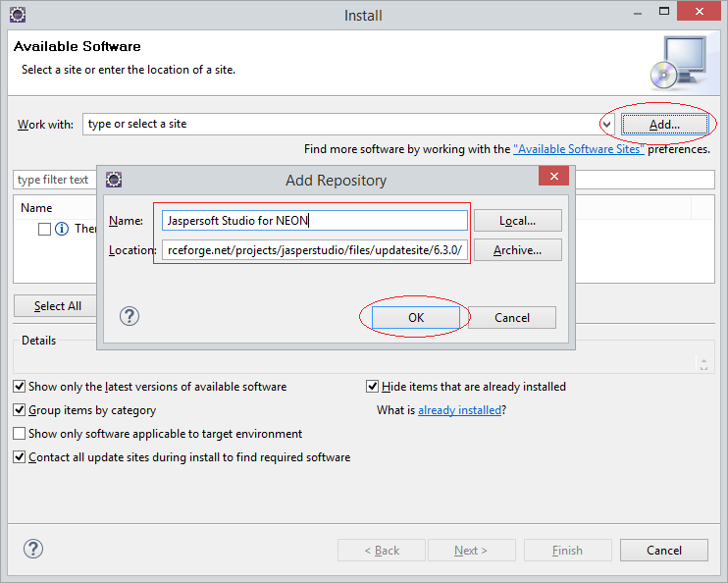Open help via the question mark in Add Repository

pos(130,316)
